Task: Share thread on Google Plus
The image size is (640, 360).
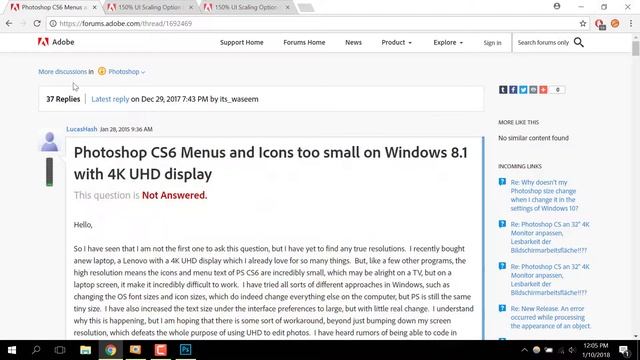Action: tap(543, 90)
